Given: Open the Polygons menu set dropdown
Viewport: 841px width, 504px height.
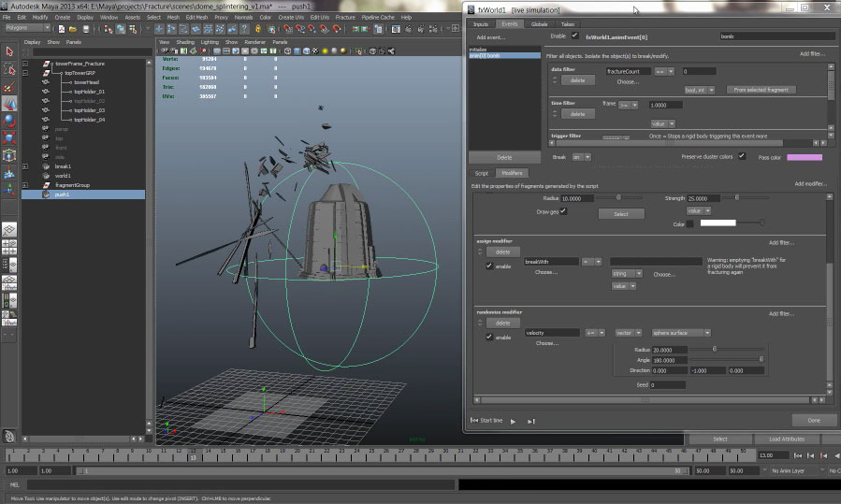Looking at the screenshot, I should 27,28.
